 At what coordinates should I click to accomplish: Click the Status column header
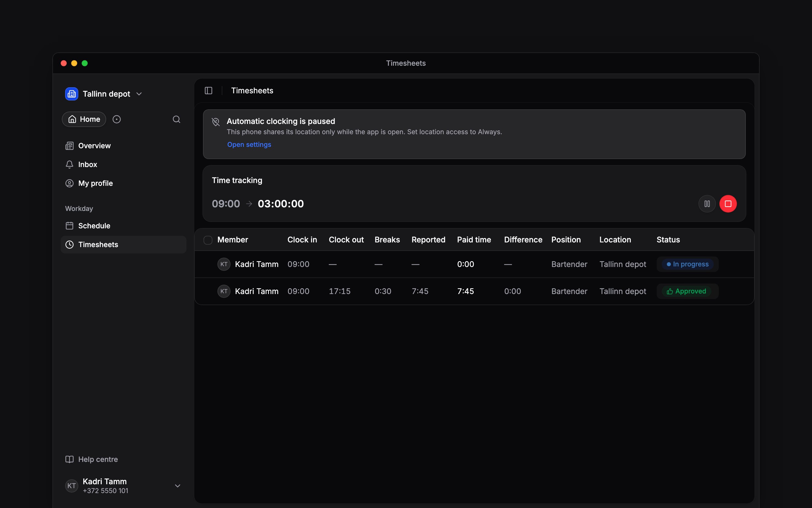click(x=668, y=240)
